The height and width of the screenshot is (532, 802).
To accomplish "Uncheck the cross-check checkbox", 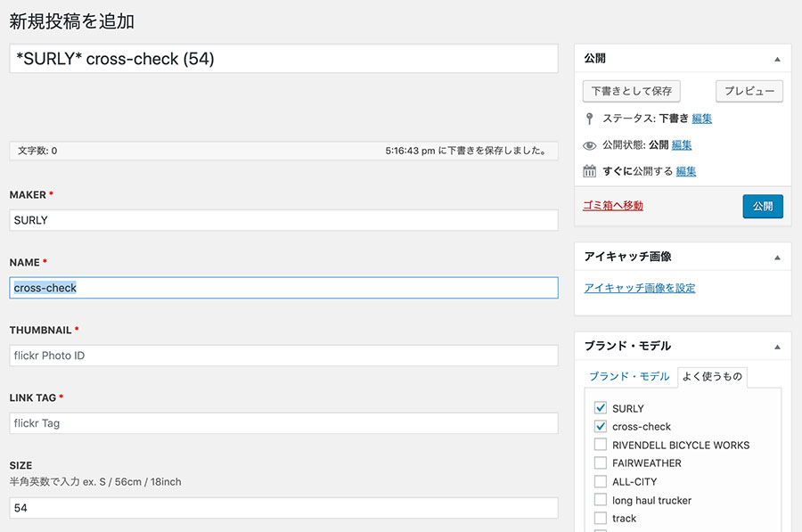I will click(x=601, y=426).
